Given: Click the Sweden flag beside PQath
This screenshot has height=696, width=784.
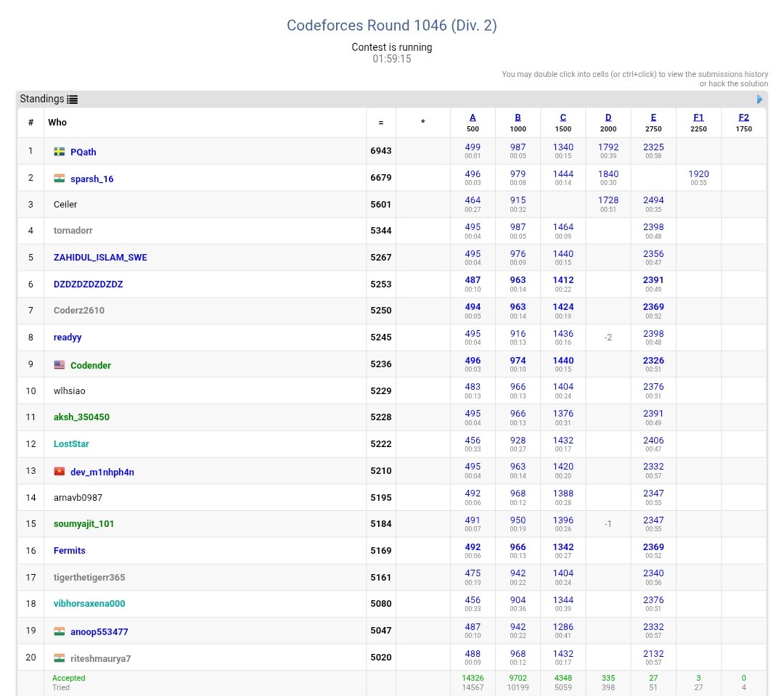Looking at the screenshot, I should pos(60,152).
